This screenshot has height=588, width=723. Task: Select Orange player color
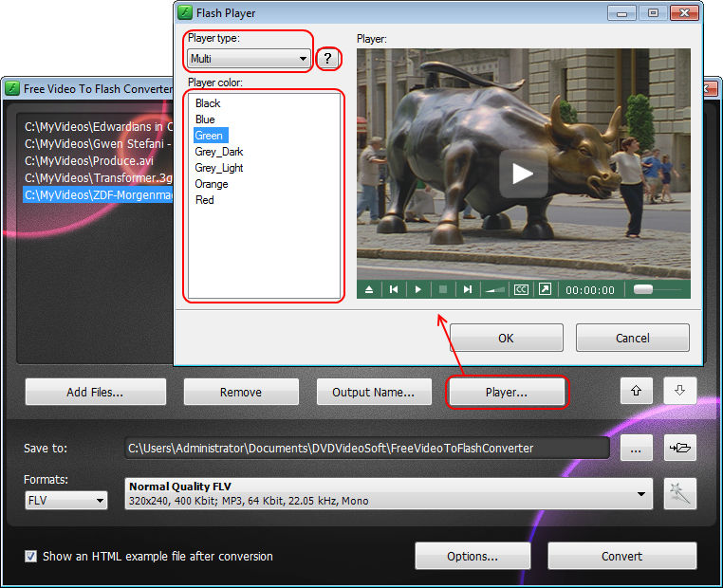[212, 184]
